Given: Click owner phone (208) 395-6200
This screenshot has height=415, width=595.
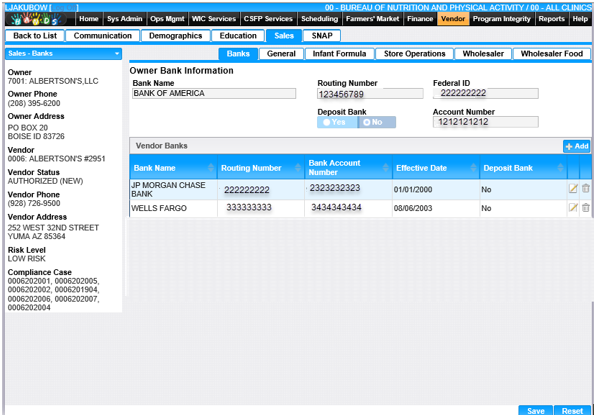Looking at the screenshot, I should click(34, 103).
